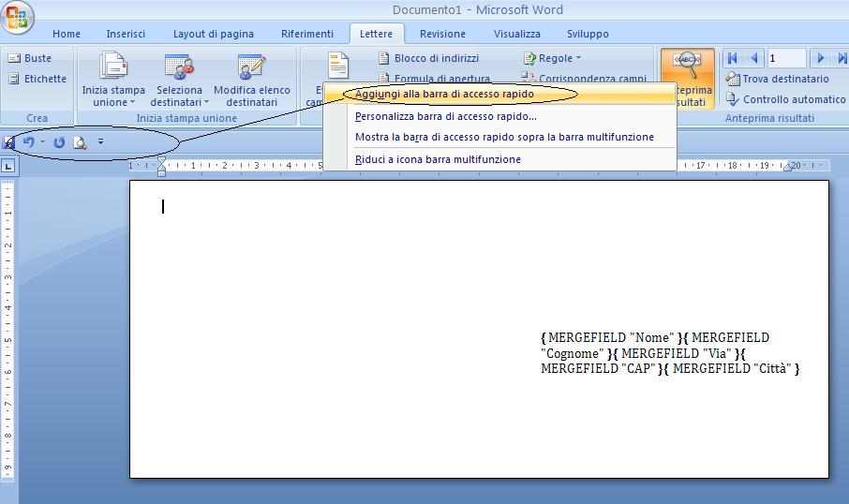
Task: Click the Crea group label
Action: [37, 118]
